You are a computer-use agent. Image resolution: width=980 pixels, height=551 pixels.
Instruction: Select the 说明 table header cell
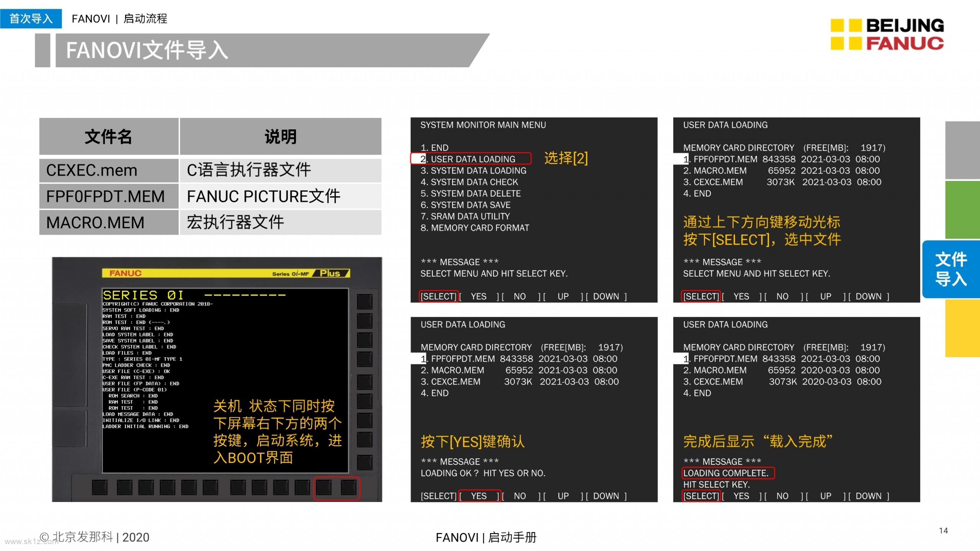281,137
